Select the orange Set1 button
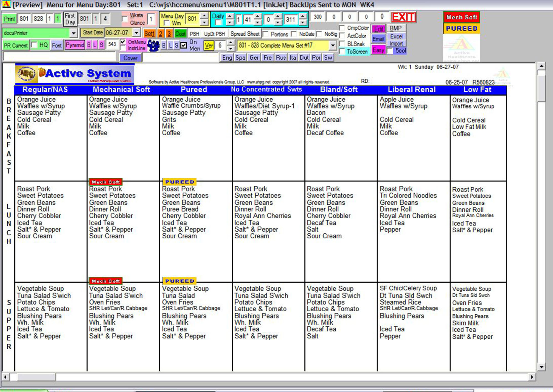The image size is (553, 392). coord(149,34)
